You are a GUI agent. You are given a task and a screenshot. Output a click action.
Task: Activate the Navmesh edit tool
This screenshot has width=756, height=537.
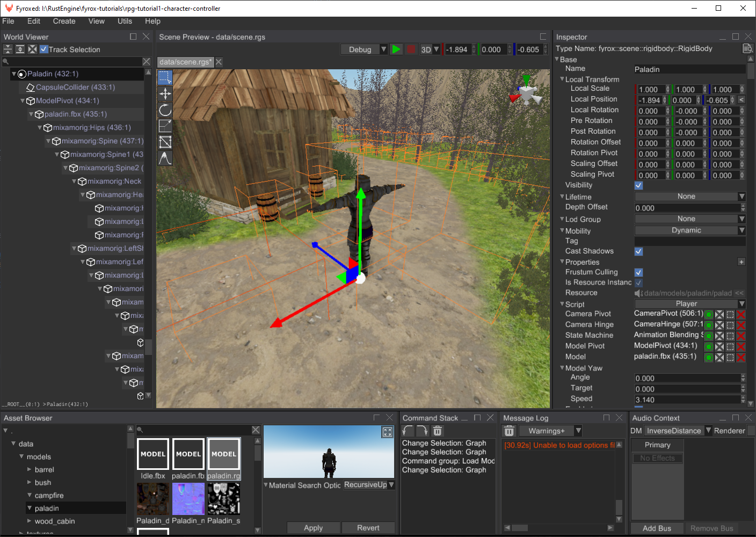click(165, 142)
